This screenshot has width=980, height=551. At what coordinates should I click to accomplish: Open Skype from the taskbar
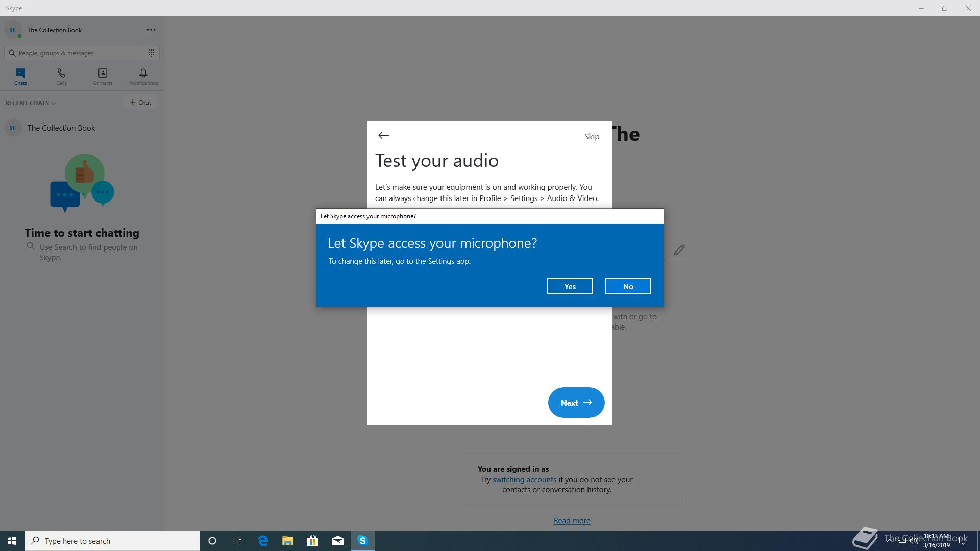[362, 541]
